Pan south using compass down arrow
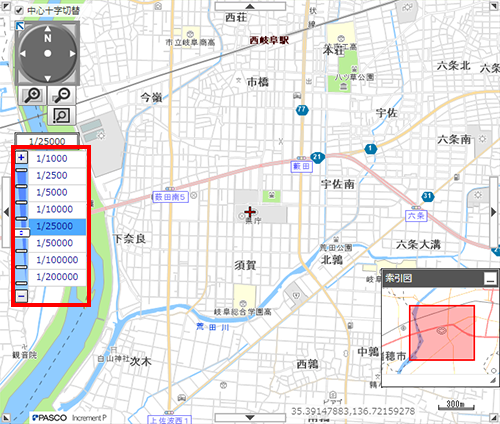Viewport: 500px width, 424px height. pyautogui.click(x=48, y=78)
